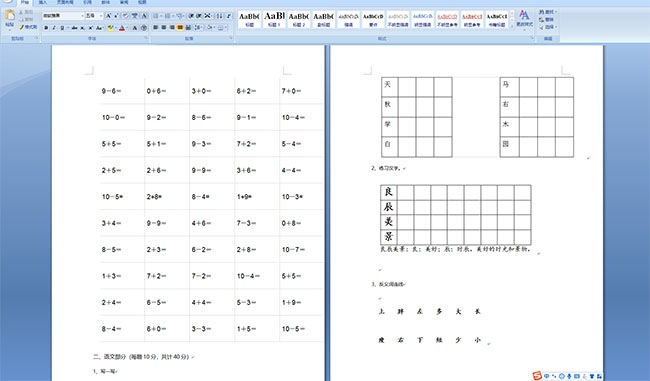Screen dimensions: 650x381
Task: Click the Sogou toolbar microphone icon
Action: click(x=569, y=376)
